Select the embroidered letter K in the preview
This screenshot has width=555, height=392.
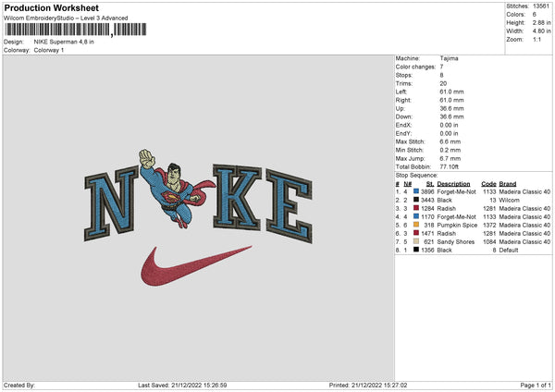237,197
